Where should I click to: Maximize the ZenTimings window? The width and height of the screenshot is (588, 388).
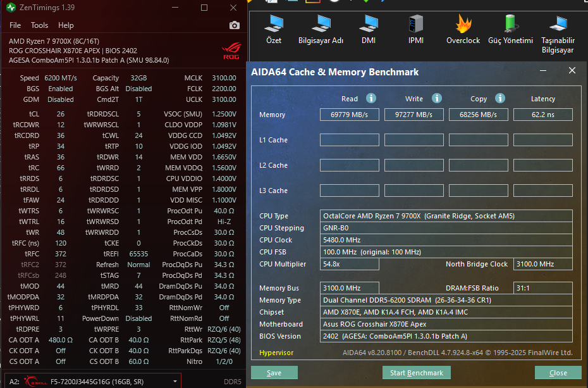(x=204, y=8)
